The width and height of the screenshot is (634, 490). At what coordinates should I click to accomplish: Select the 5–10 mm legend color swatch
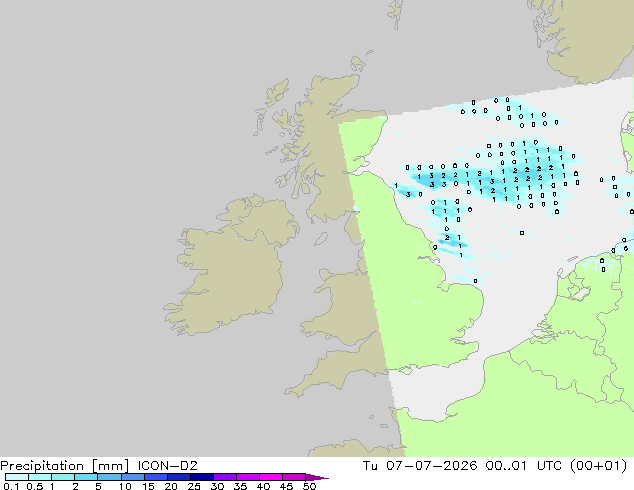109,477
